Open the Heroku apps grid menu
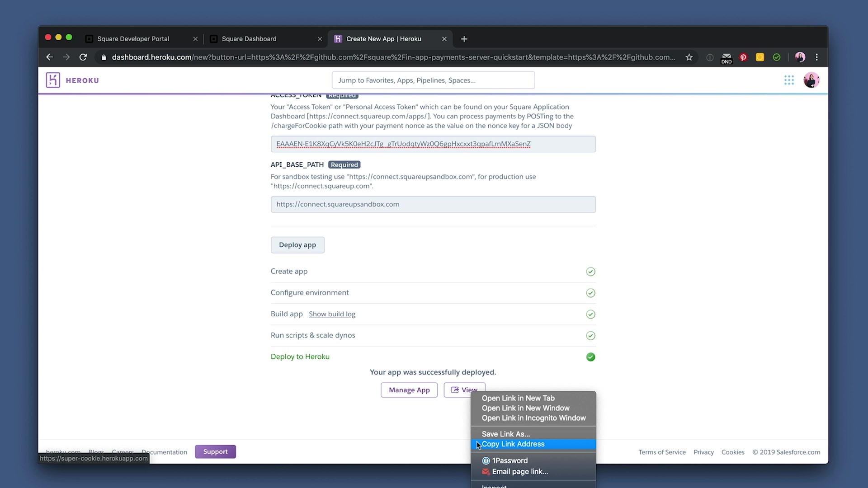 (789, 80)
